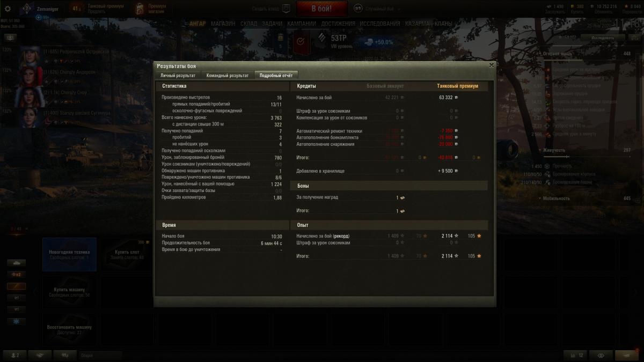Click the Исследовать research button
The width and height of the screenshot is (644, 362).
coord(603,38)
